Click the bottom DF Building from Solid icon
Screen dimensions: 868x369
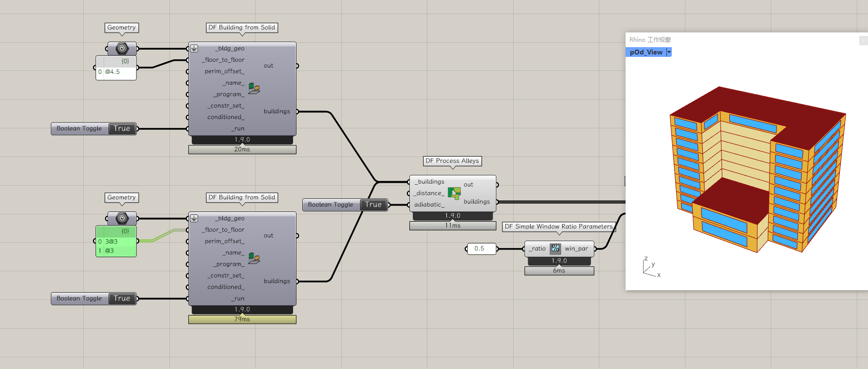pos(254,258)
